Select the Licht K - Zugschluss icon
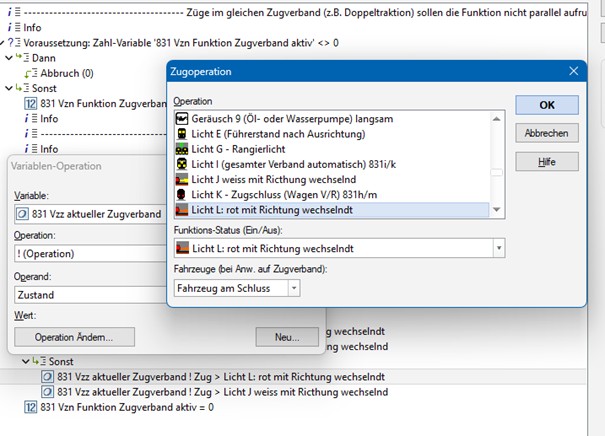 point(182,194)
